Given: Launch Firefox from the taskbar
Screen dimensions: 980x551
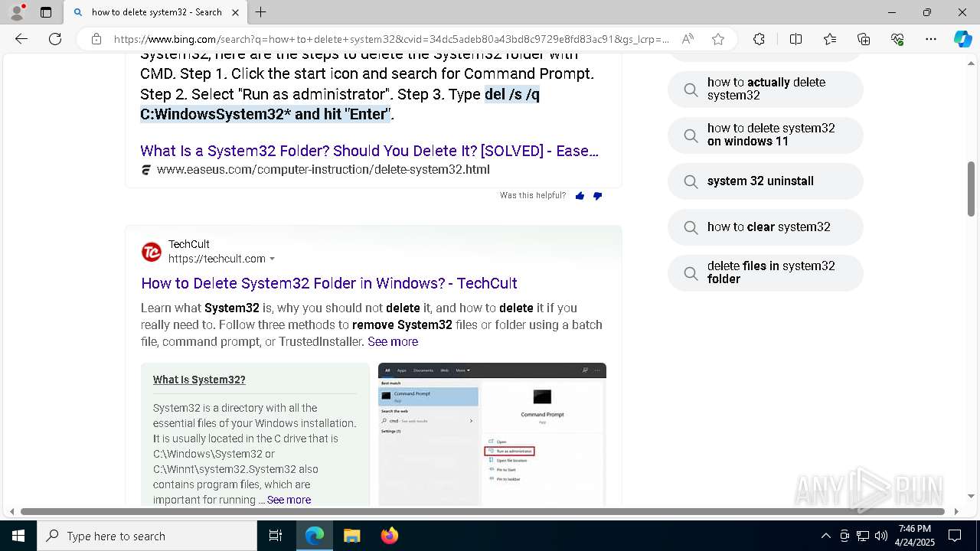Looking at the screenshot, I should tap(389, 536).
